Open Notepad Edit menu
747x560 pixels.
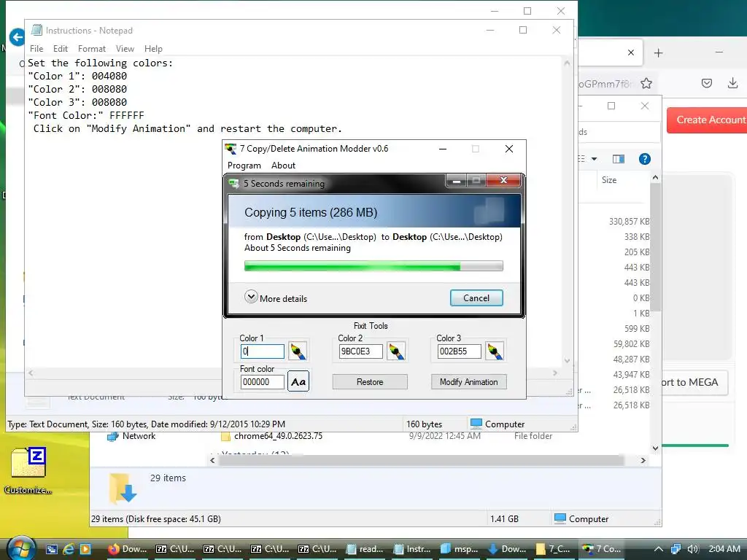[60, 49]
